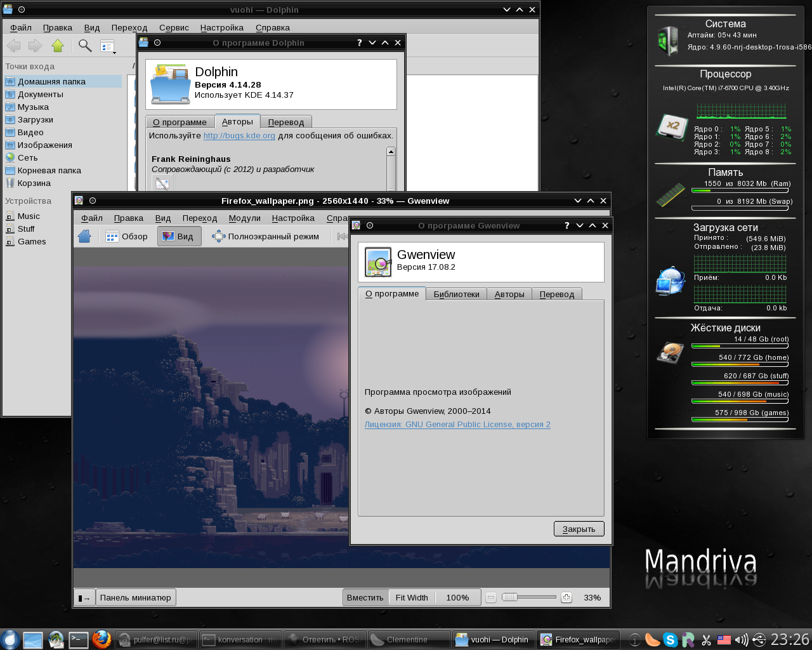Open the http://bugs.kde.org link

tap(239, 135)
